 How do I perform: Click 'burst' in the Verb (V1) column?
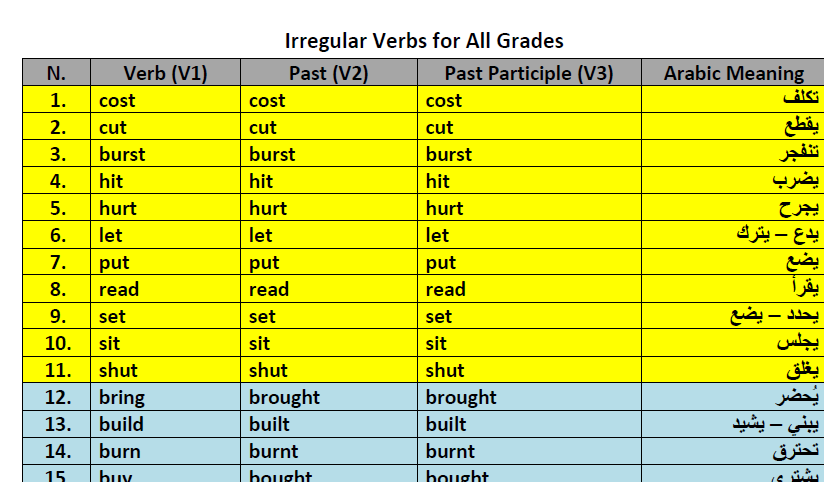point(122,154)
